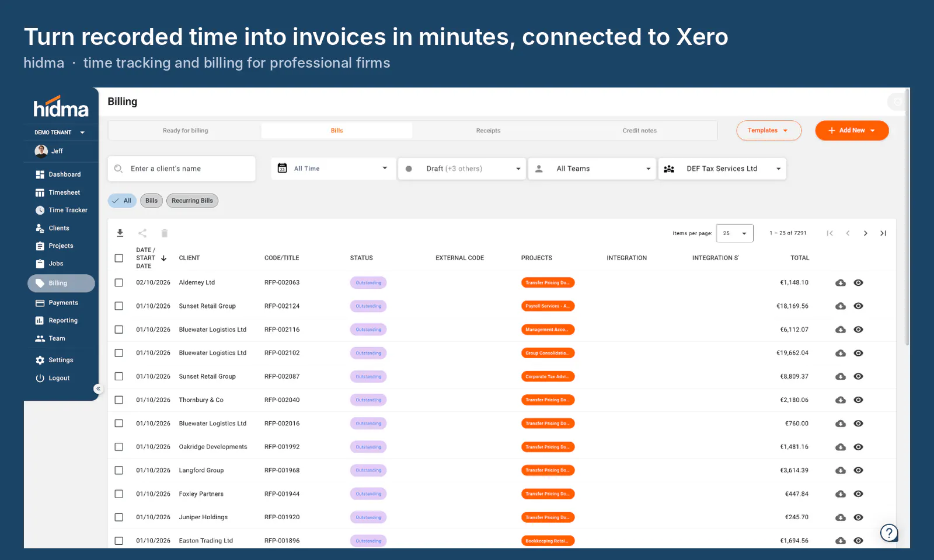Switch to the Credit notes tab
This screenshot has height=560, width=934.
640,131
